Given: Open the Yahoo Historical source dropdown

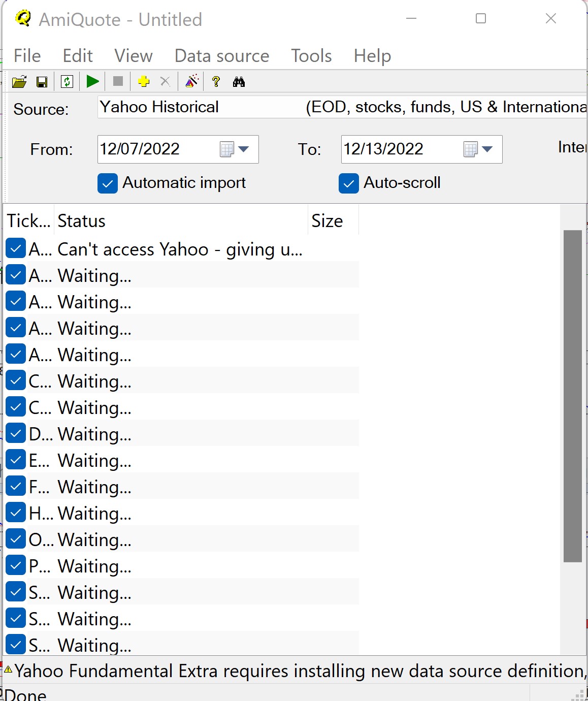Looking at the screenshot, I should pyautogui.click(x=342, y=107).
